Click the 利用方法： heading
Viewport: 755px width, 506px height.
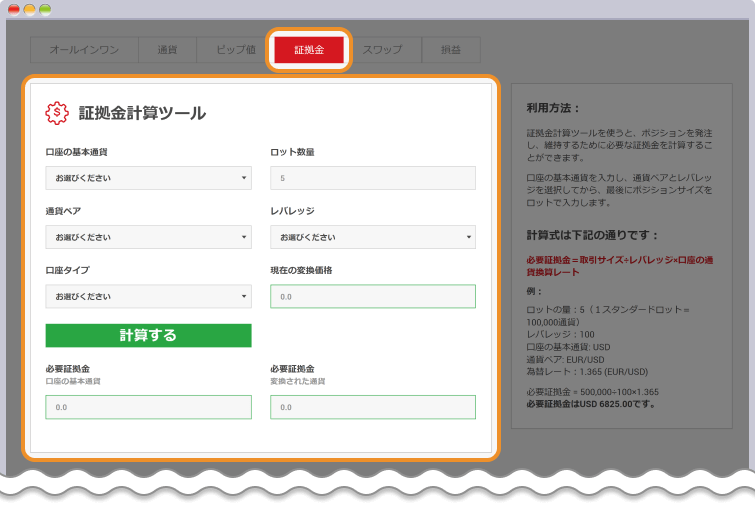(553, 108)
